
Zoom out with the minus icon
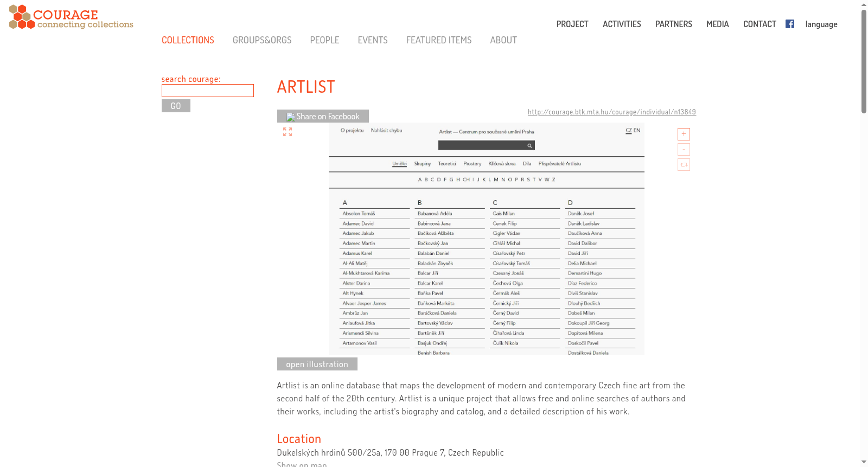pos(684,149)
